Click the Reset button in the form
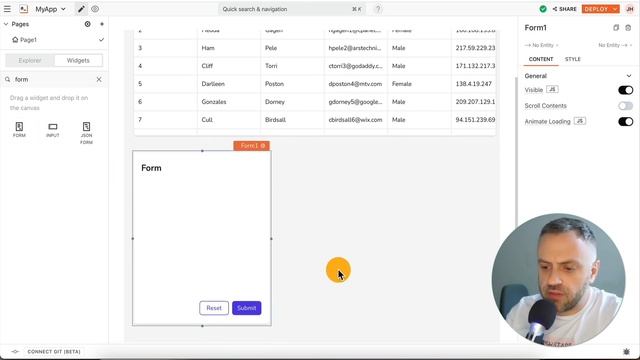The image size is (640, 360). 214,308
